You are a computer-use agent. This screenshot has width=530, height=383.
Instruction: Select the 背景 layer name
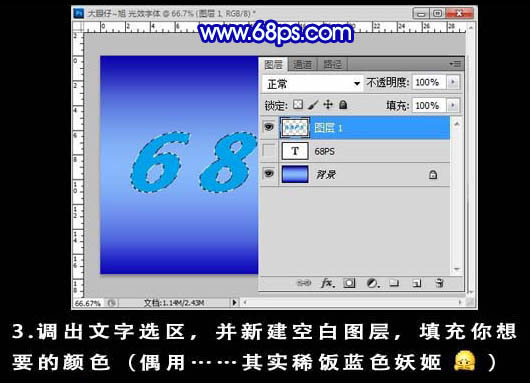pos(326,174)
